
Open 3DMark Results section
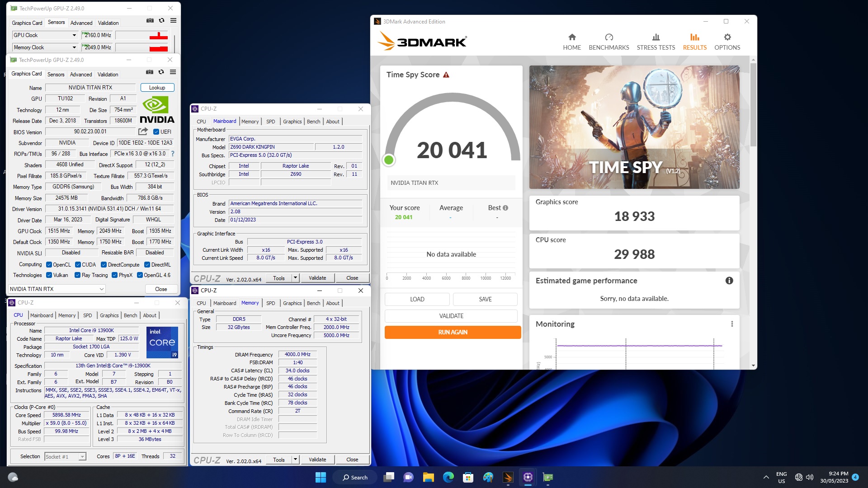(x=694, y=42)
